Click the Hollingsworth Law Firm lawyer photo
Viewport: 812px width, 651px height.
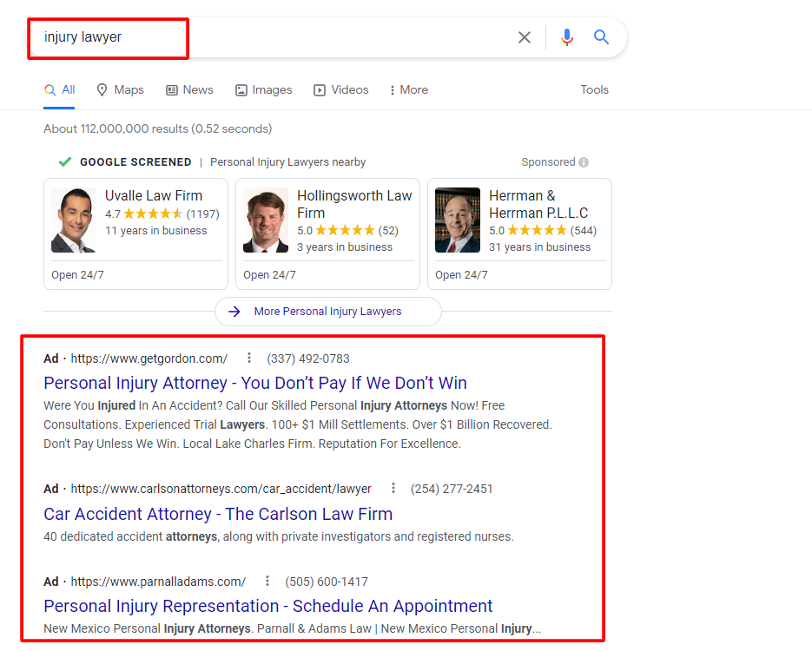pyautogui.click(x=266, y=220)
